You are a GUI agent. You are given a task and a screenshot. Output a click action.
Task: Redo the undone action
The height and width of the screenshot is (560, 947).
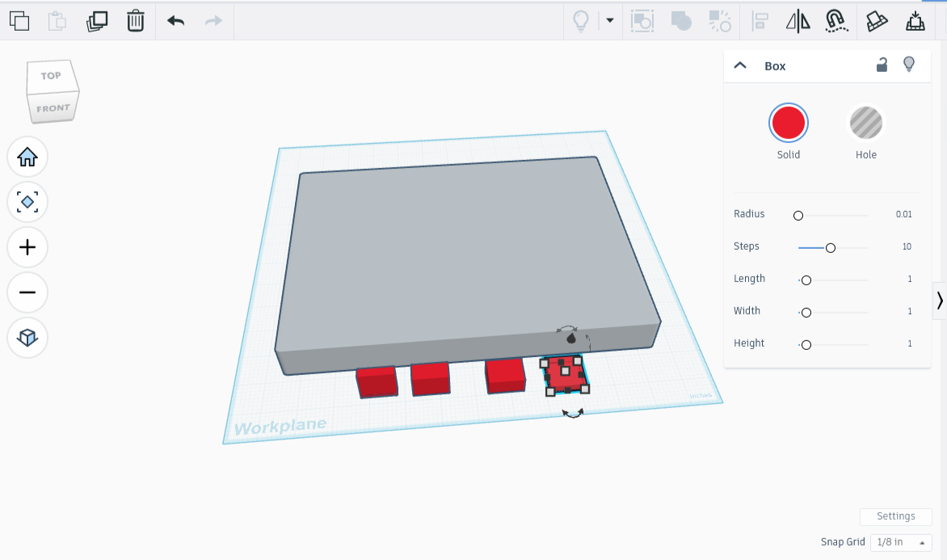[x=213, y=21]
